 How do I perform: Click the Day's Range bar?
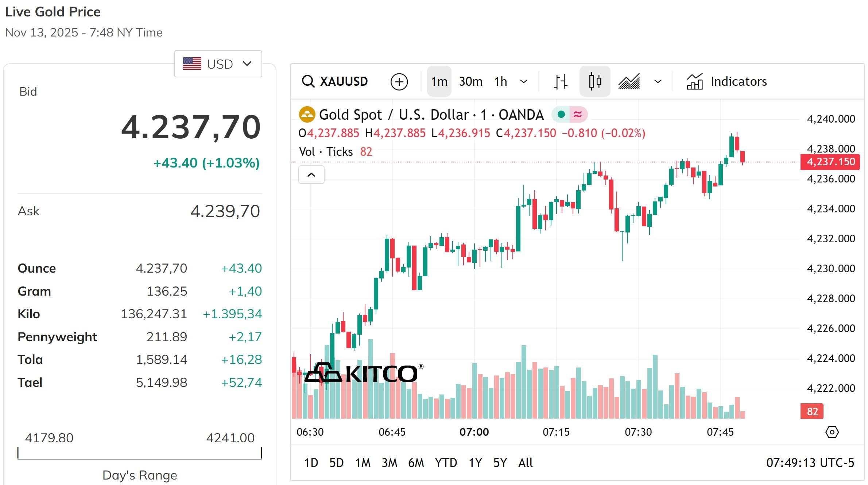tap(140, 457)
